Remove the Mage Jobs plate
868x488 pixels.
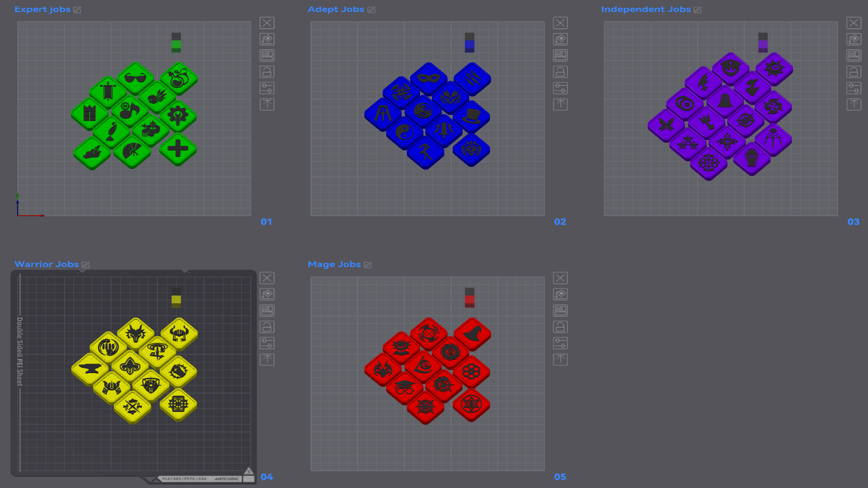(x=560, y=278)
